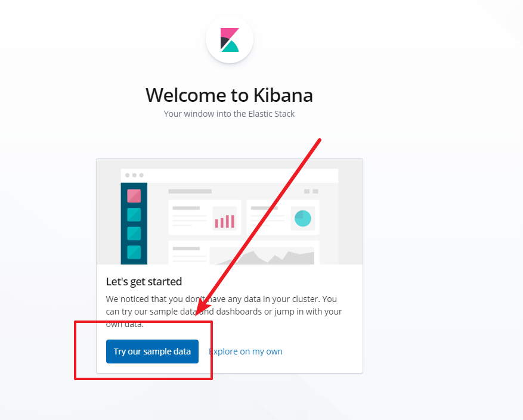Click the two small gray squares in the mock dashboard
This screenshot has width=523, height=420.
[x=311, y=191]
